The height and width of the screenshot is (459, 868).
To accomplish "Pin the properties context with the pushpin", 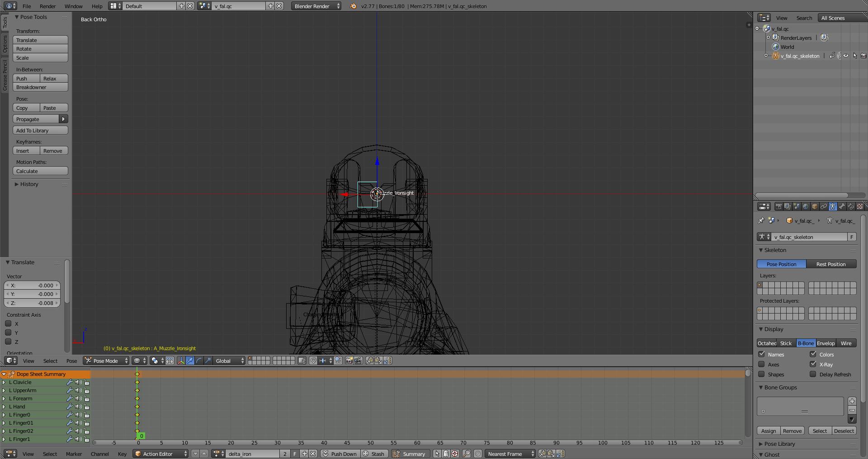I will click(x=761, y=221).
